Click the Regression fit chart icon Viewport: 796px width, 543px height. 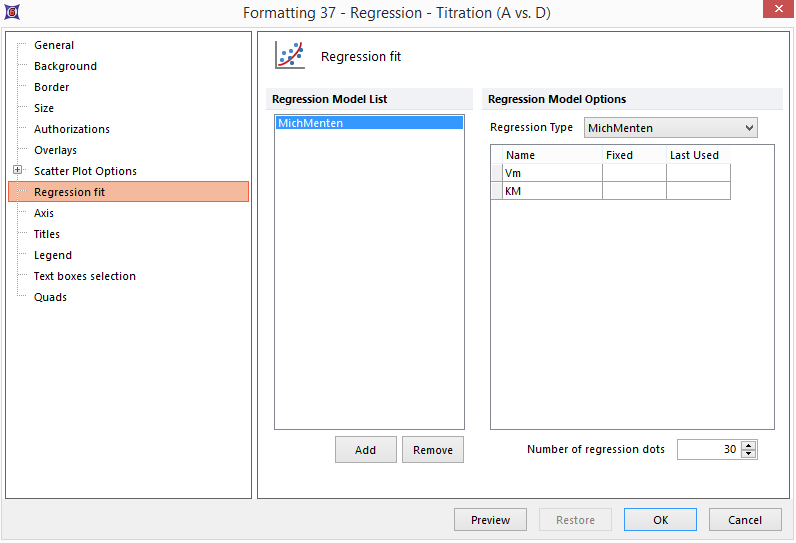click(290, 56)
